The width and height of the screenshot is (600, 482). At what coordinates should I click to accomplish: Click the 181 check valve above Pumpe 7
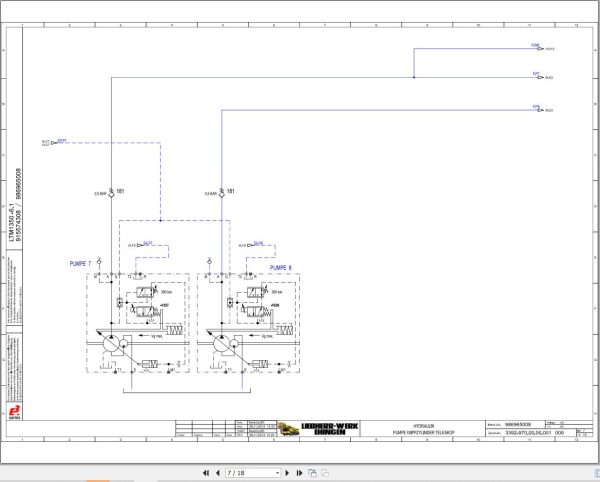111,194
